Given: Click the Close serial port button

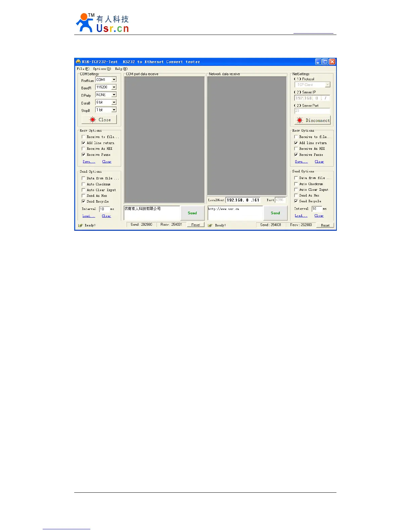Looking at the screenshot, I should click(x=99, y=120).
